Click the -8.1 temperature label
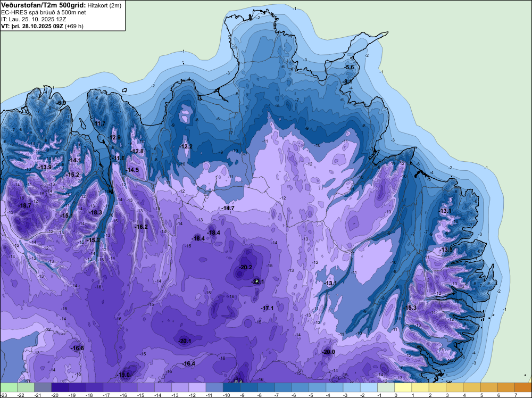532x398 pixels. pyautogui.click(x=347, y=82)
